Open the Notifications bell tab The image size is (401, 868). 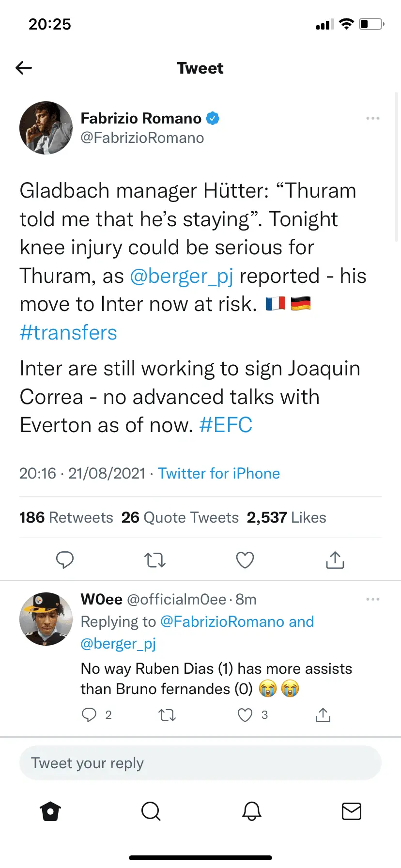point(252,811)
